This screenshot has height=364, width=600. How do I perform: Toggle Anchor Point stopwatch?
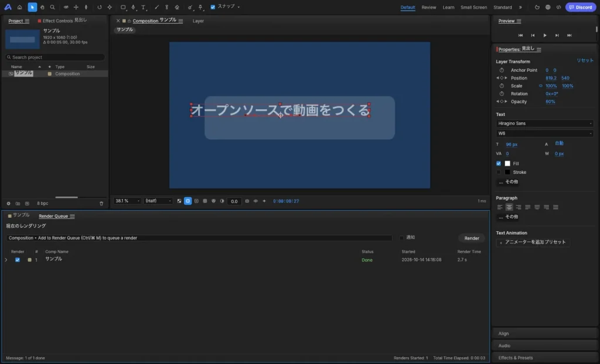(502, 70)
